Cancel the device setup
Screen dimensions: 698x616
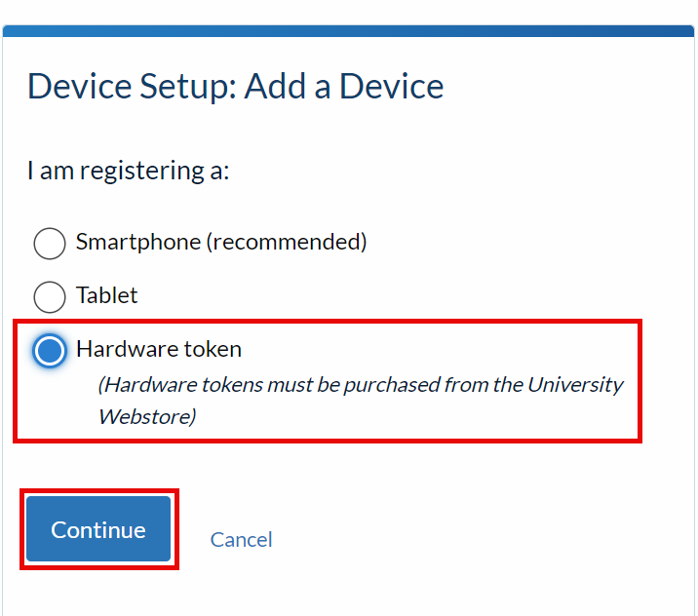pos(241,539)
